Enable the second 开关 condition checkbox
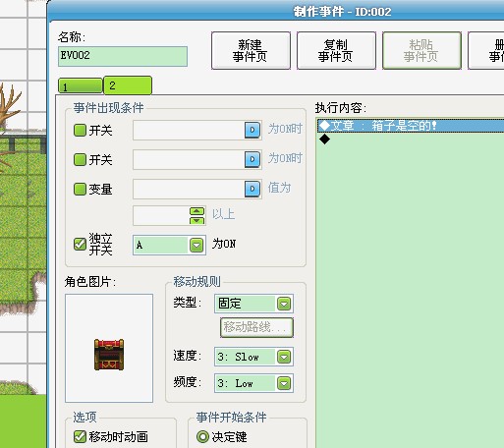Viewport: 504px width, 448px height. (x=80, y=159)
